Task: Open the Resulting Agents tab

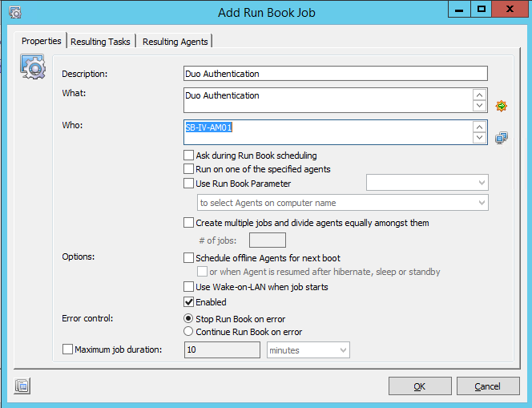Action: pos(175,42)
